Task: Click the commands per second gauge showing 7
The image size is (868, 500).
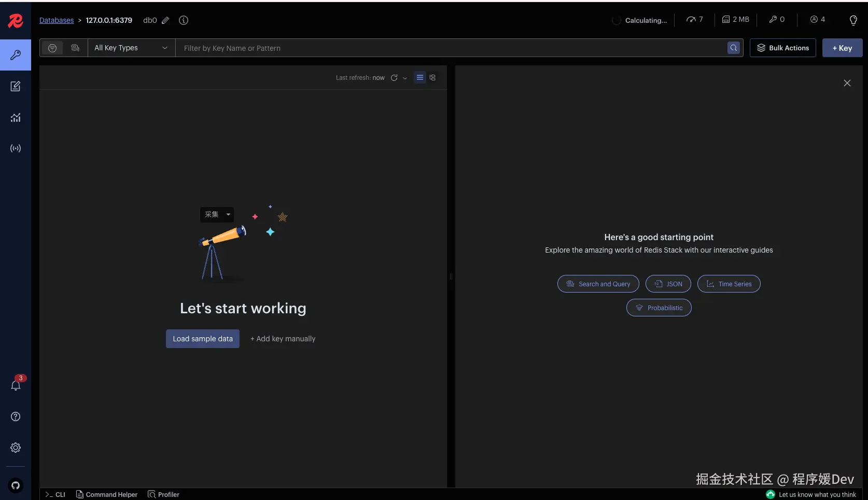Action: tap(695, 20)
